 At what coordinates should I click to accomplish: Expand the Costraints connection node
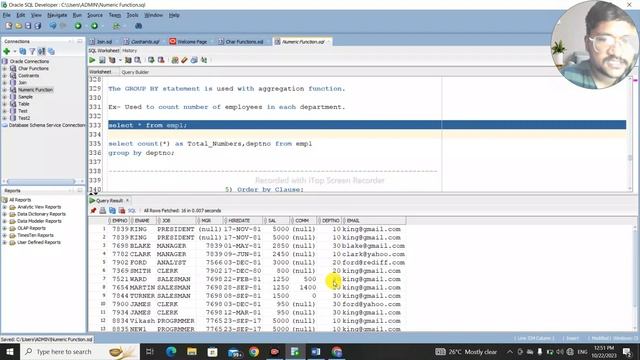click(5, 76)
